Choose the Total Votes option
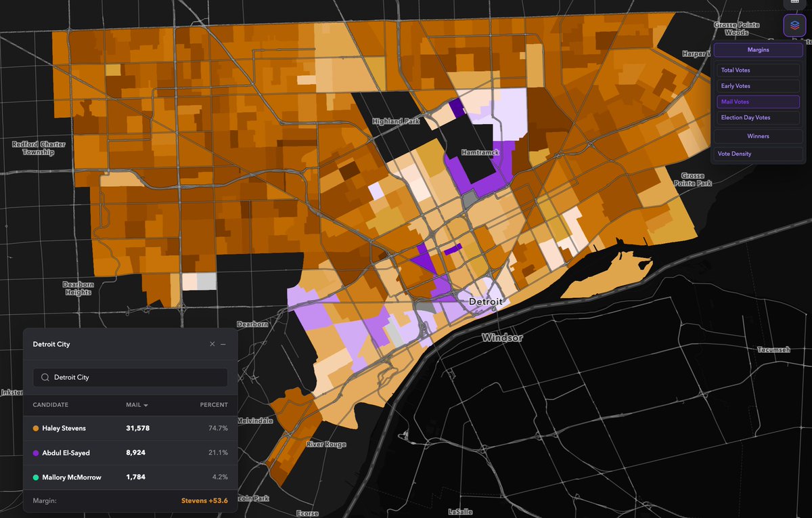 [759, 70]
